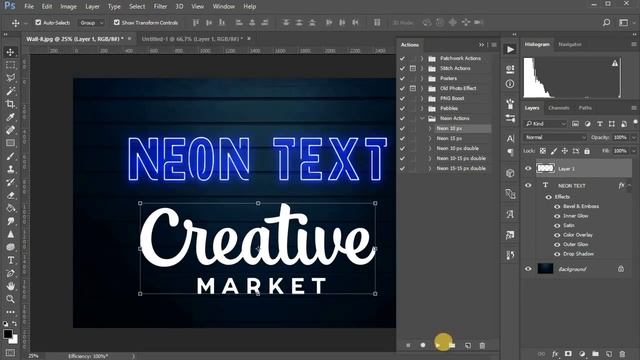Toggle Outer Glow effect visibility
This screenshot has width=640, height=360.
pyautogui.click(x=557, y=244)
